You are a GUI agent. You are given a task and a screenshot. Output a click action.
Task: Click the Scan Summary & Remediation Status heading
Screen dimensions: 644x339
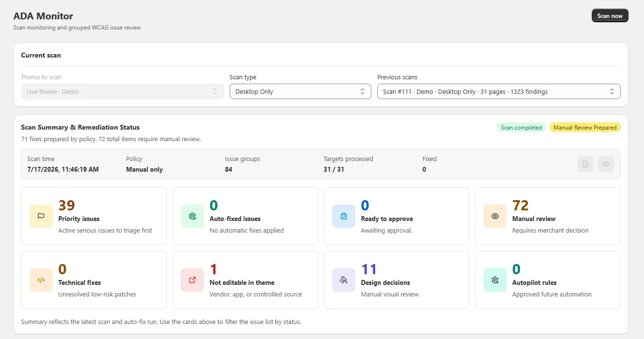(x=80, y=127)
